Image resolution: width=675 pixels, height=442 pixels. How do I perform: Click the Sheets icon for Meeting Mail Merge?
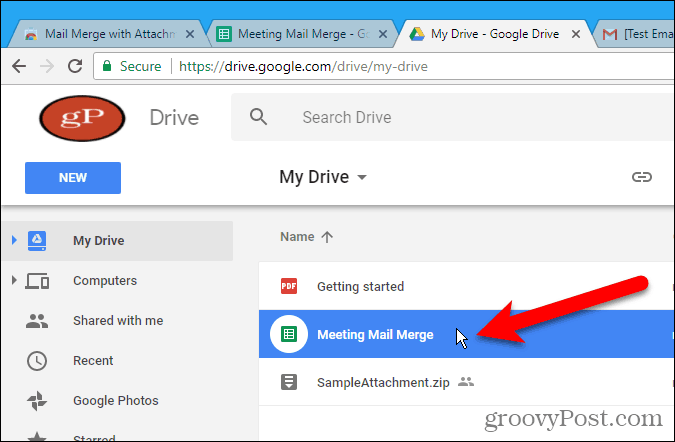tap(289, 334)
